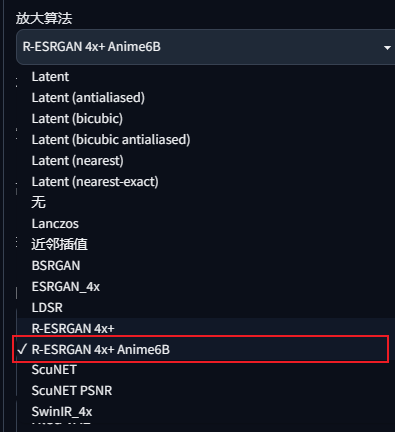Select Latent (nearest-exact) option
The height and width of the screenshot is (432, 395).
[206, 182]
